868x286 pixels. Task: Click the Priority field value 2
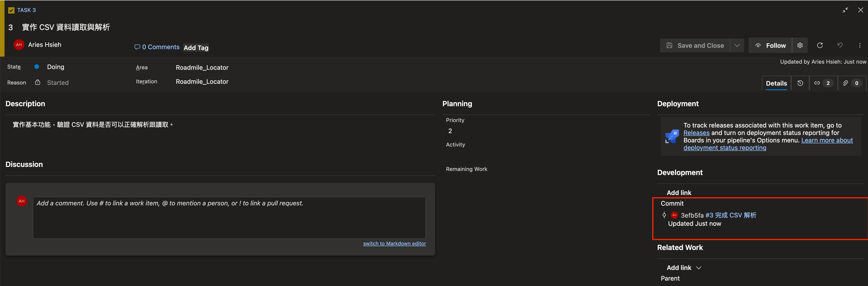[x=450, y=131]
